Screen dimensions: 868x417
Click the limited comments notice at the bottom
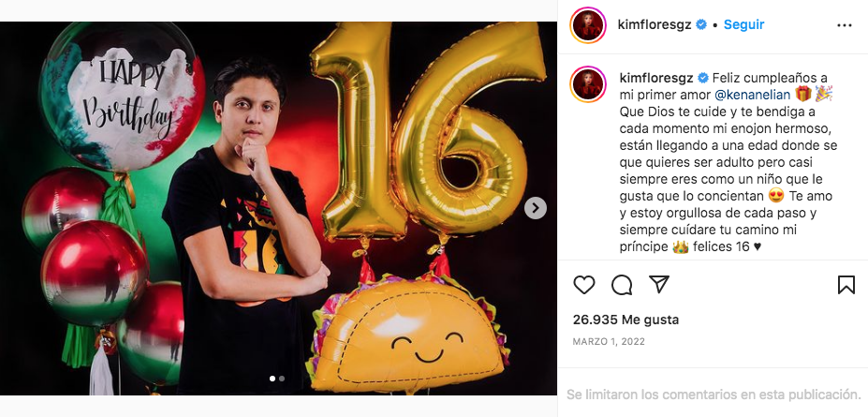[714, 394]
